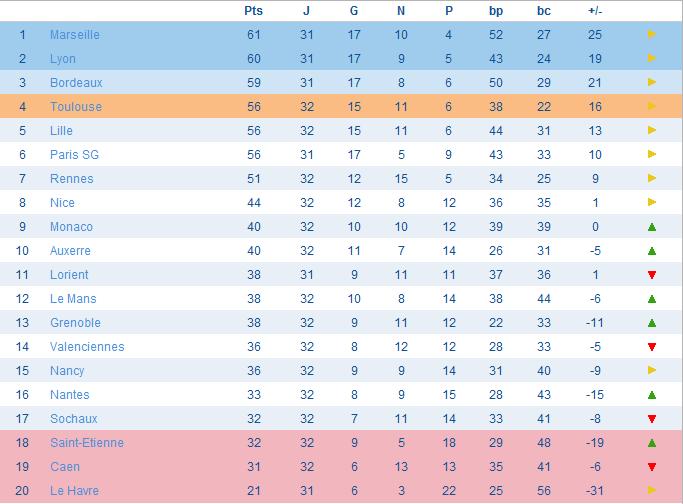Click the green up arrow for Le Mans
This screenshot has height=504, width=683.
(652, 299)
